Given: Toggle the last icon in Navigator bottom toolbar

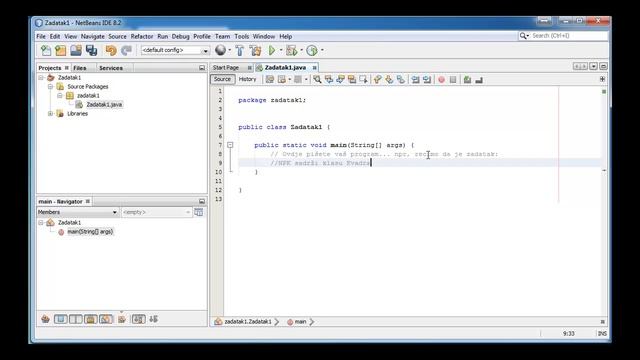Looking at the screenshot, I should pyautogui.click(x=153, y=319).
